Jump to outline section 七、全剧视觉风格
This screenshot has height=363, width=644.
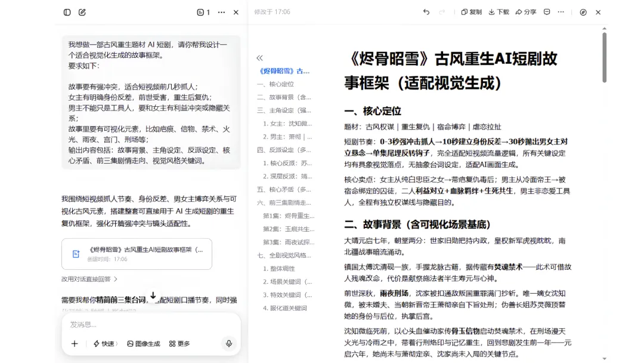click(284, 256)
